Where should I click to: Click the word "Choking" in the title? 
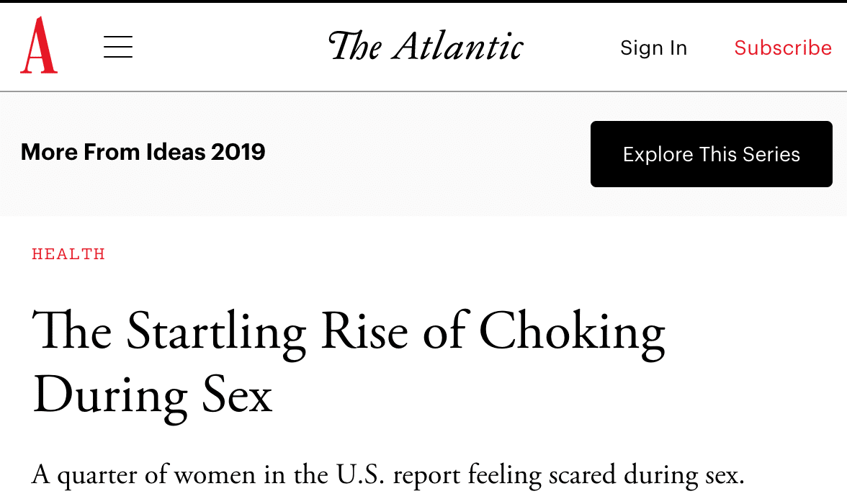[x=572, y=333]
